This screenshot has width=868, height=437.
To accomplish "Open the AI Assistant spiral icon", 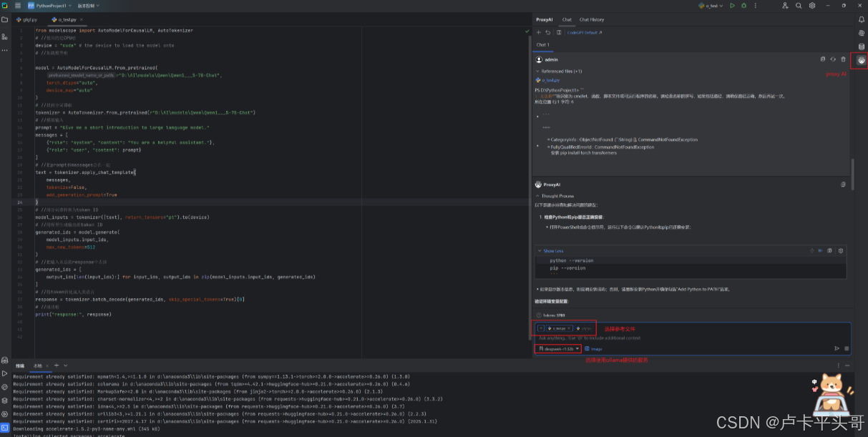I will 861,33.
